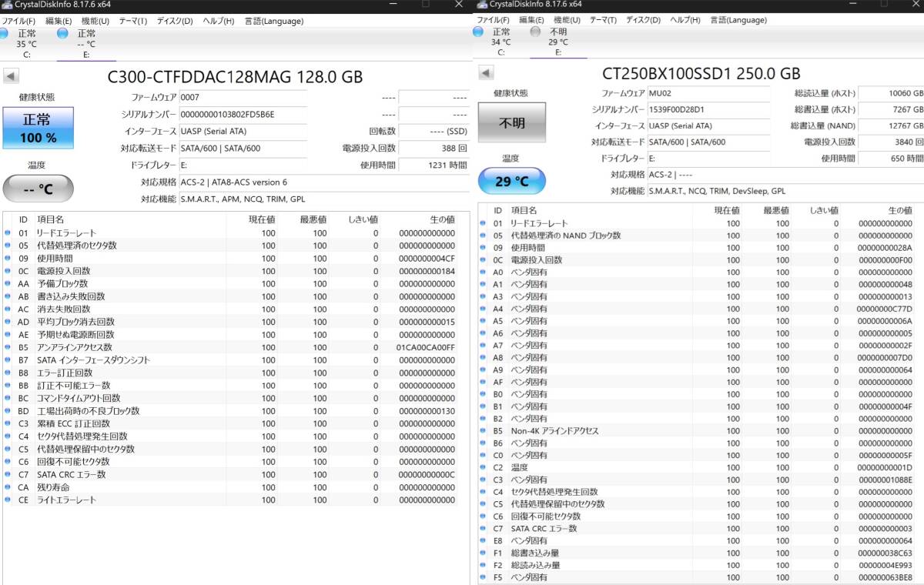
Task: Select drive E: 不明 29 °C tab in right window
Action: coord(558,42)
